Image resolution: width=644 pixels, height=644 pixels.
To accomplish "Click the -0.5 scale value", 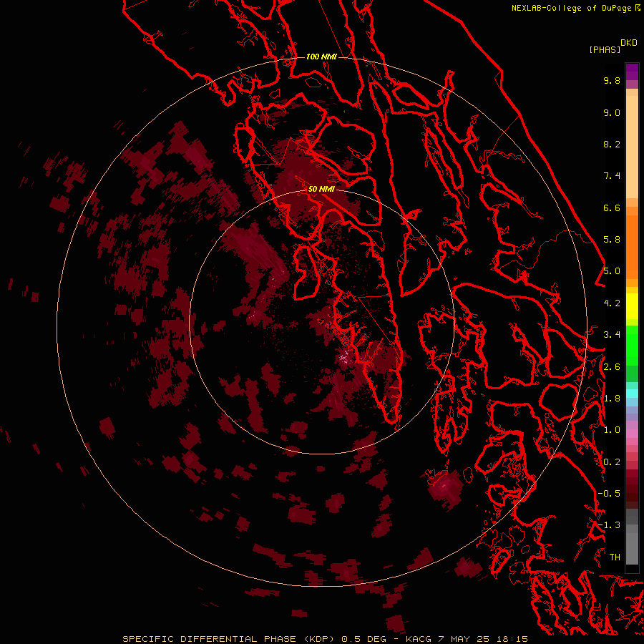I will 609,494.
